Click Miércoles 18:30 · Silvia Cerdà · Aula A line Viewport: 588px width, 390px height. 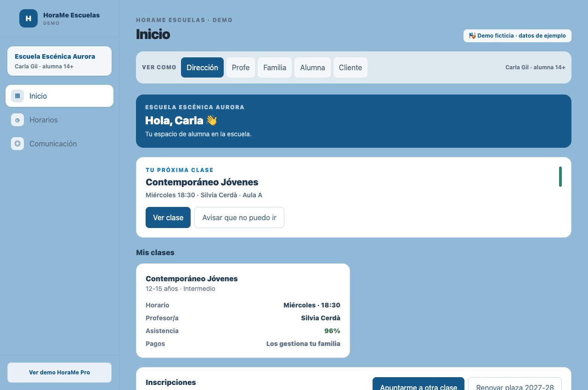click(204, 195)
